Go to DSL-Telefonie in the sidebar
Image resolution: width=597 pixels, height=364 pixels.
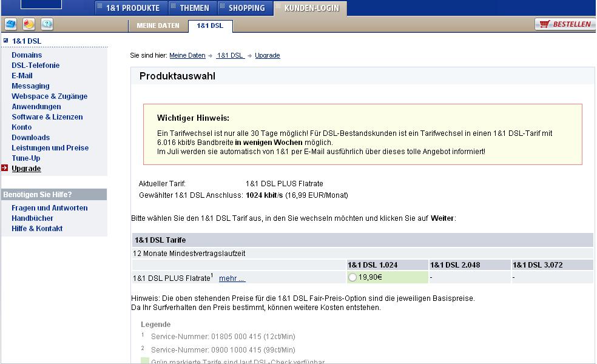(x=35, y=65)
